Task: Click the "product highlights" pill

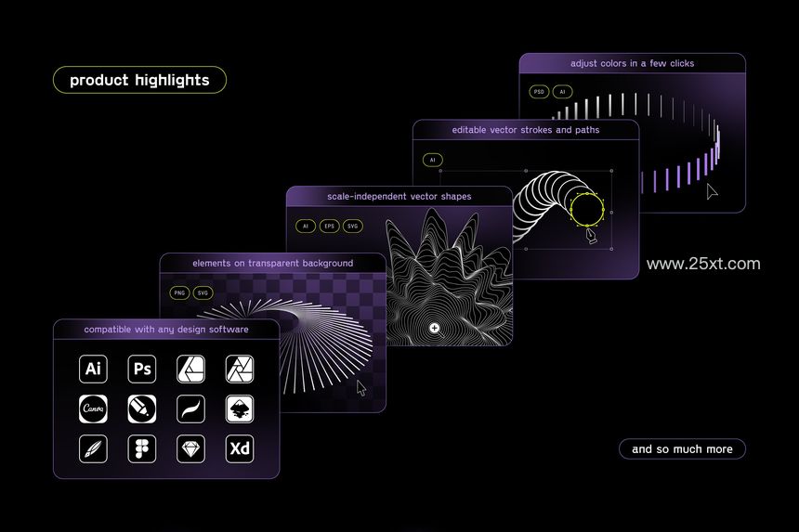Action: tap(139, 80)
